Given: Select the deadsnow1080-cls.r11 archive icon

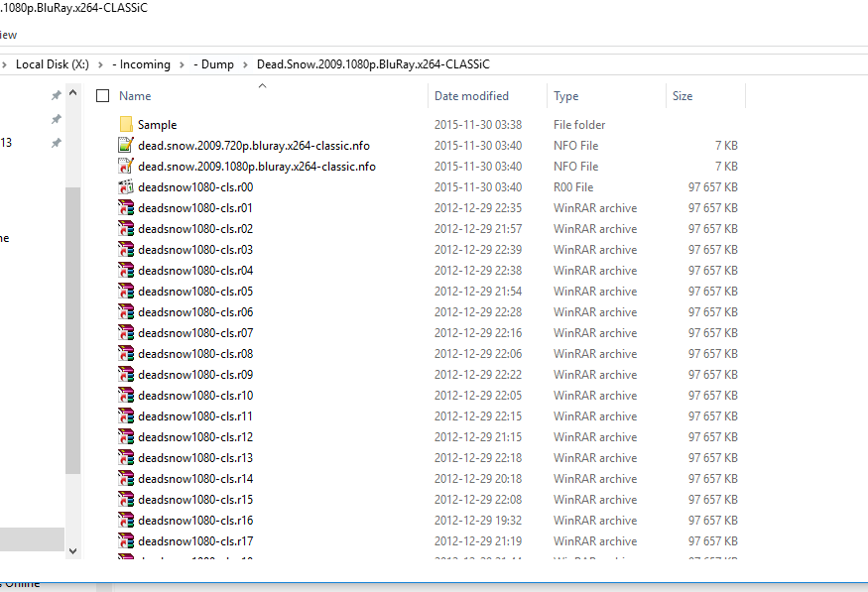Looking at the screenshot, I should click(x=126, y=416).
